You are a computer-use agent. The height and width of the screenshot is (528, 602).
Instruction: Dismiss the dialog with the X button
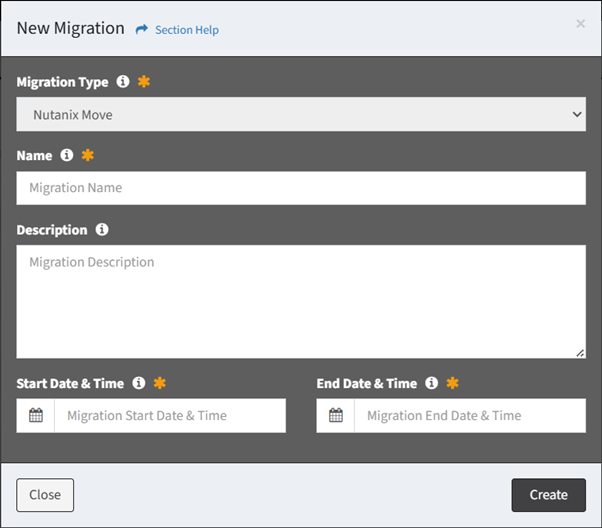pyautogui.click(x=580, y=24)
